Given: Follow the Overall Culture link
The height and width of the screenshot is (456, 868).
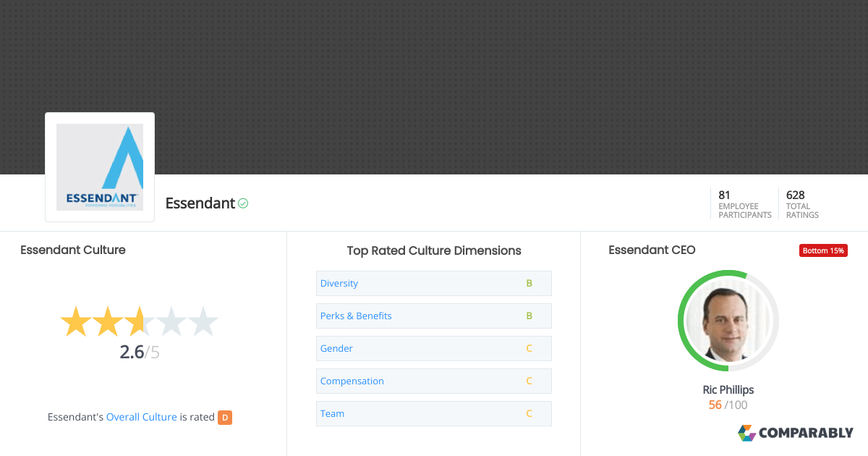Looking at the screenshot, I should pyautogui.click(x=142, y=417).
